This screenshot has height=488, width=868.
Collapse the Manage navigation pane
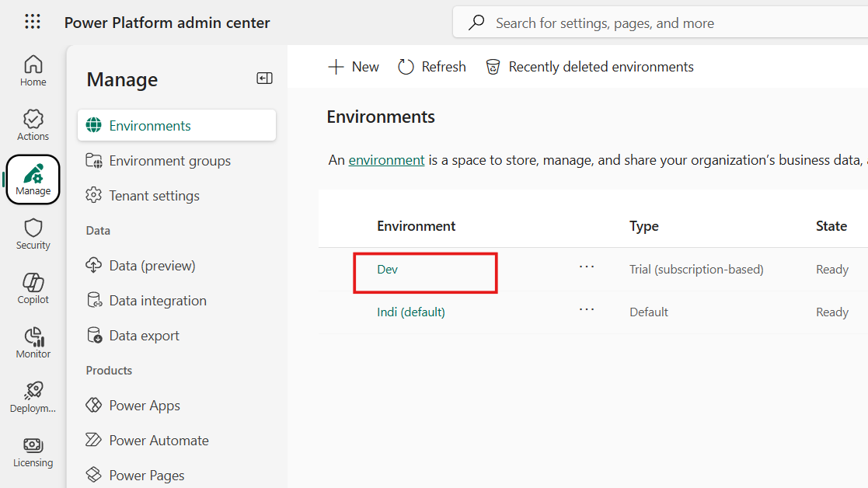tap(265, 78)
